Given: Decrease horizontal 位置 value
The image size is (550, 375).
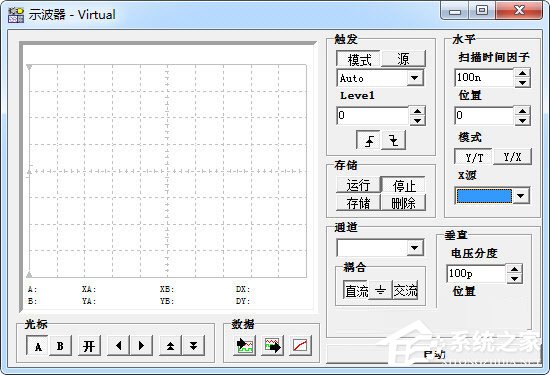Looking at the screenshot, I should (523, 121).
